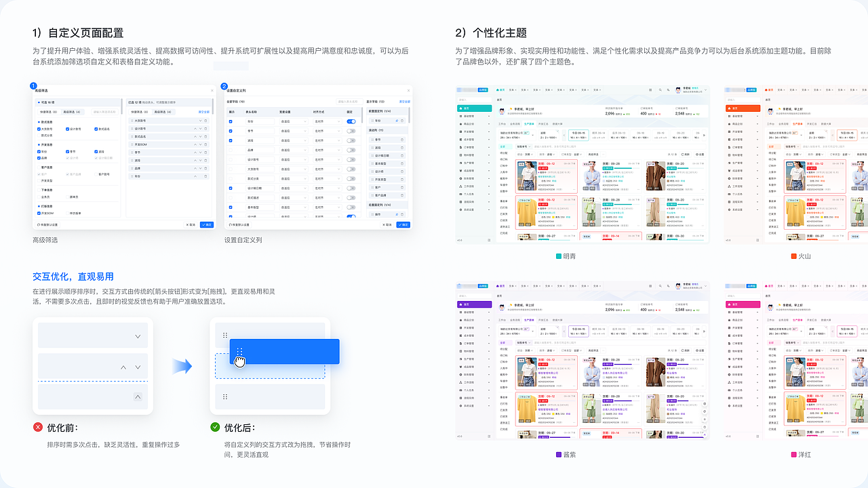Uncheck 开发BOM in 打版信息 group
Viewport: 868px width, 488px height.
[x=39, y=213]
